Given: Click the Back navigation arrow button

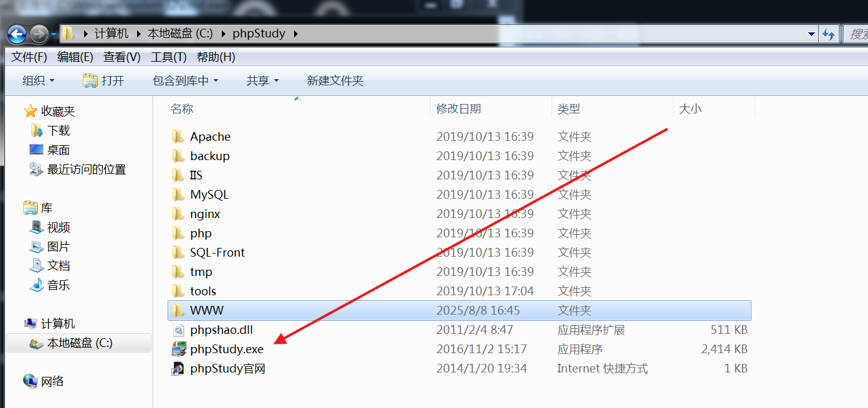Looking at the screenshot, I should point(17,34).
